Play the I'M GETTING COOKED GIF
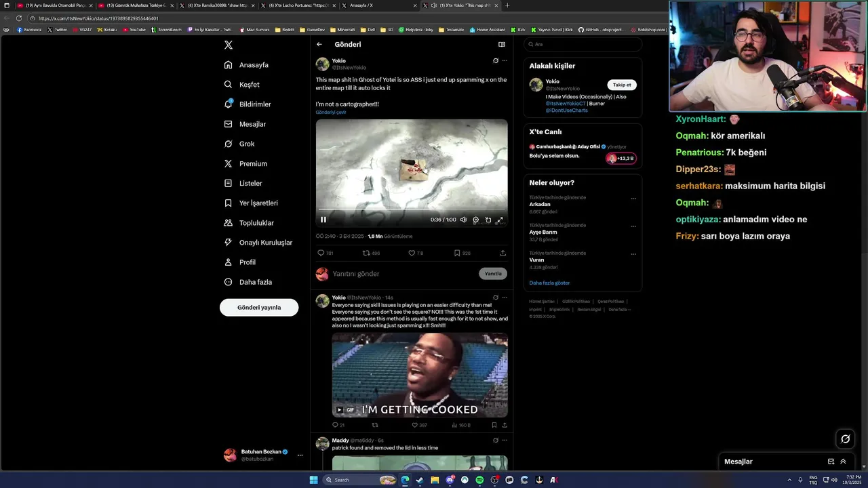 point(340,409)
